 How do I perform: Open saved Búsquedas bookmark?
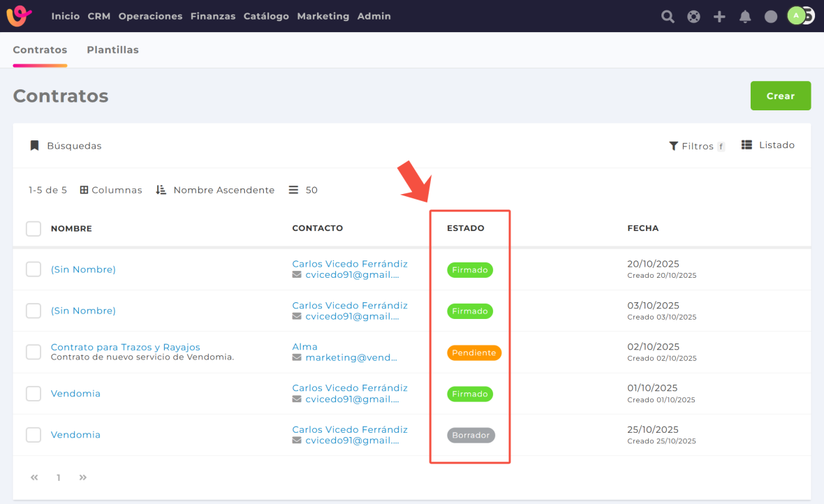[x=66, y=146]
